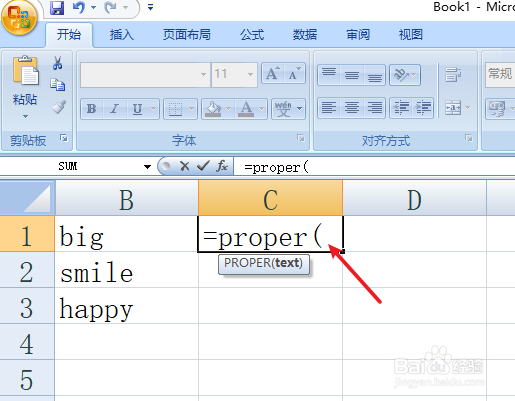Open the Office button menu
Image resolution: width=515 pixels, height=401 pixels.
click(x=19, y=17)
